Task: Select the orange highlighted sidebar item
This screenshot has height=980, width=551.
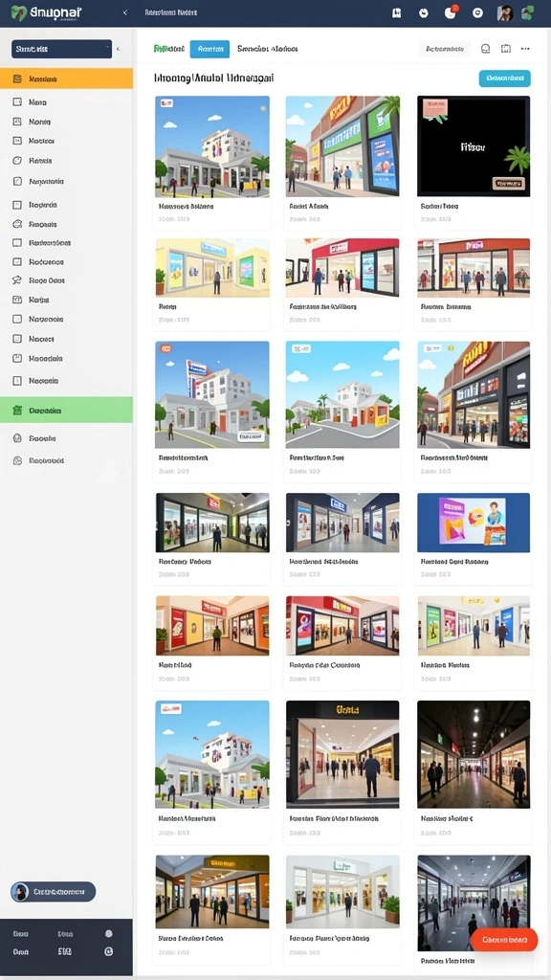Action: 66,79
